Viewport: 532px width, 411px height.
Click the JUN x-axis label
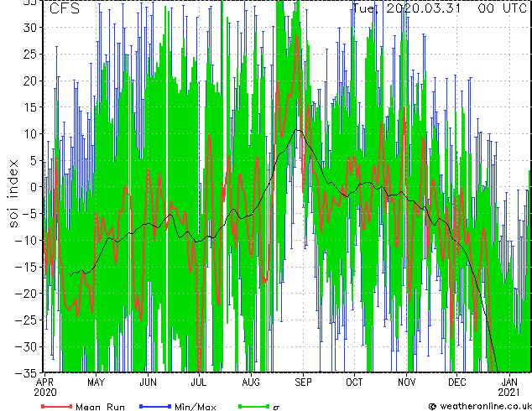148,382
